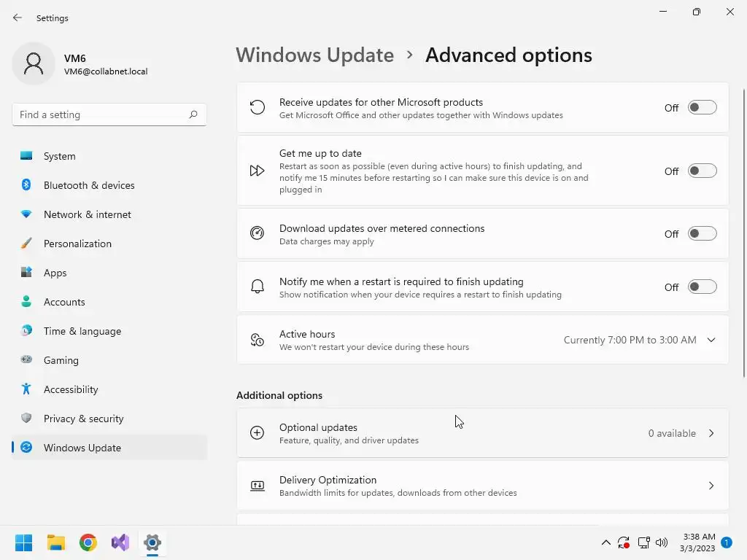Expand the Active hours dropdown chevron
This screenshot has width=747, height=560.
click(x=711, y=340)
